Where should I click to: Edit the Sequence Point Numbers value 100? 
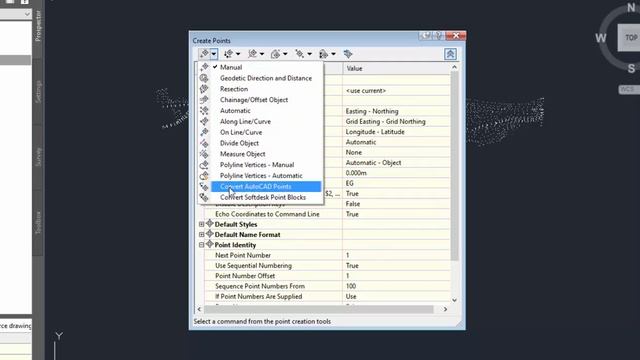[396, 286]
